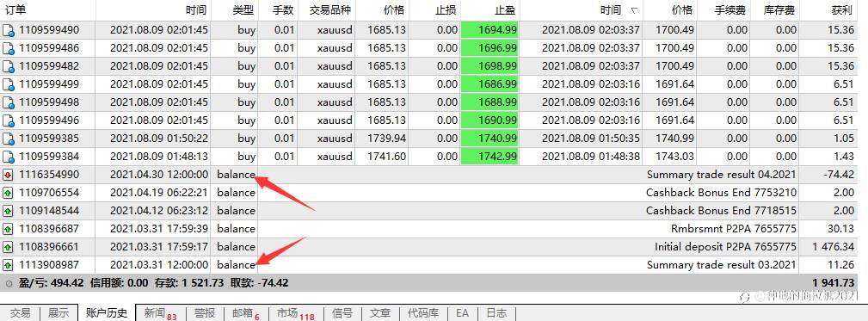Click the deposit amount 1 476.34
Viewport: 868px width, 321px height.
point(834,247)
